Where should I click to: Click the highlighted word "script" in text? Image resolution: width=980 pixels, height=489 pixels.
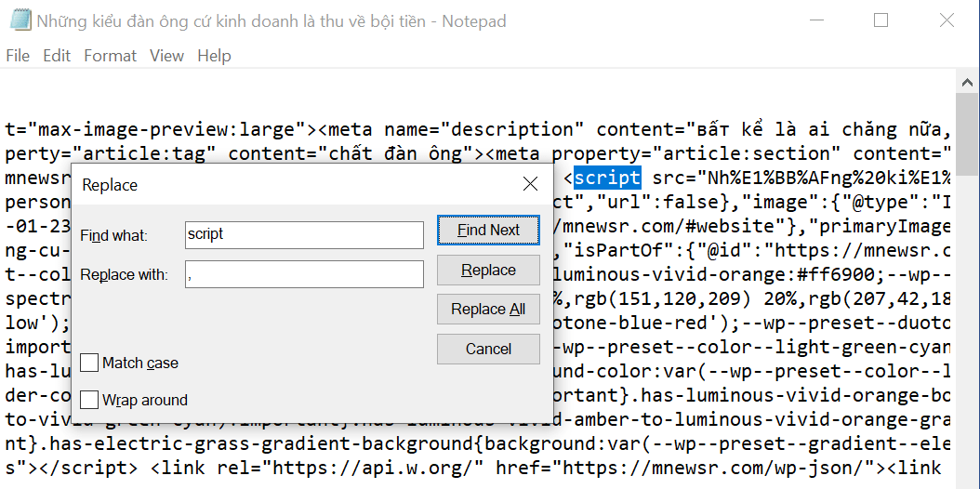coord(607,178)
